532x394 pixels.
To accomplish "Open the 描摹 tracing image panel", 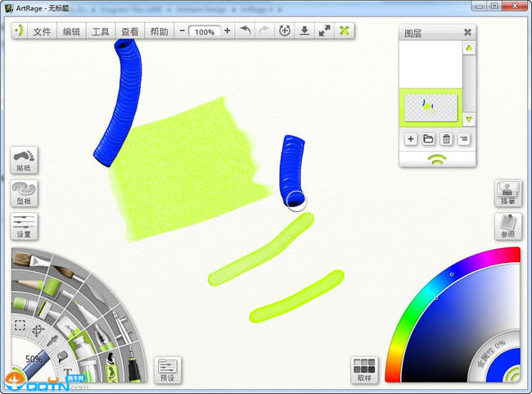I will point(507,193).
